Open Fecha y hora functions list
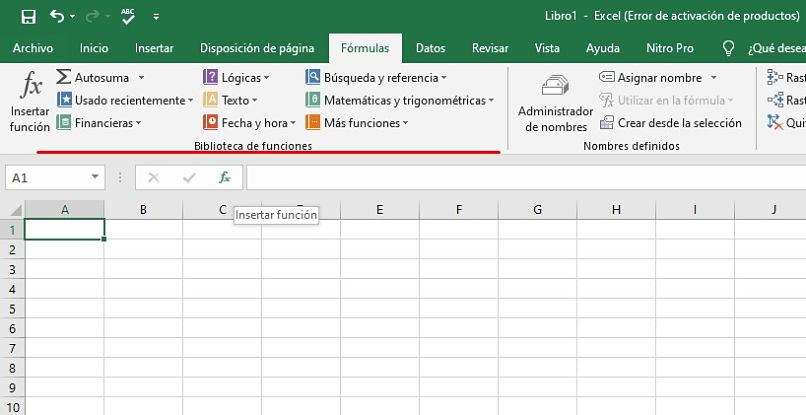This screenshot has height=415, width=806. [x=250, y=123]
